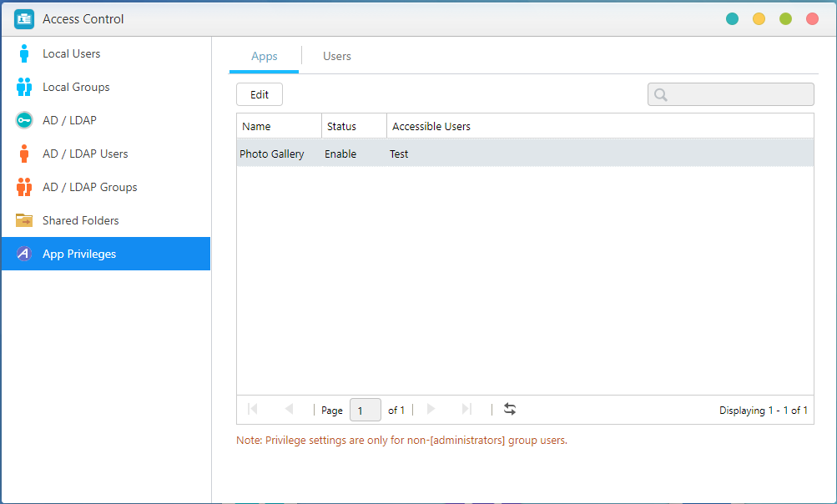Screen dimensions: 837x504
Task: Go to first page of the table
Action: point(253,409)
